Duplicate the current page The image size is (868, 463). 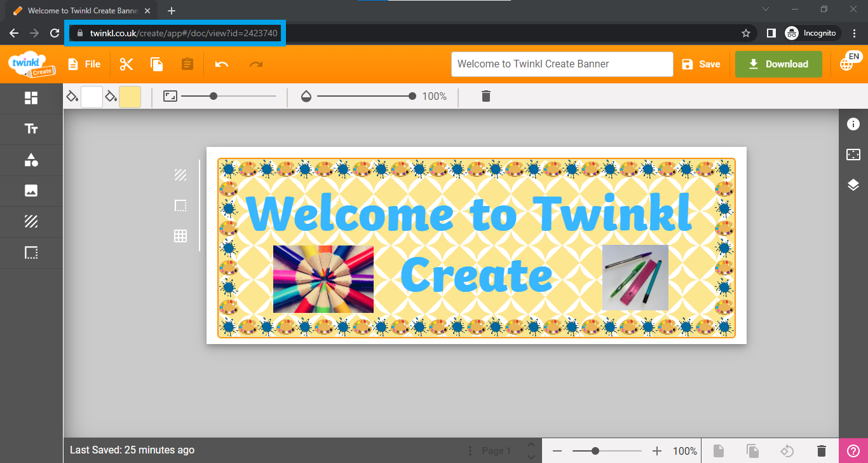point(752,451)
